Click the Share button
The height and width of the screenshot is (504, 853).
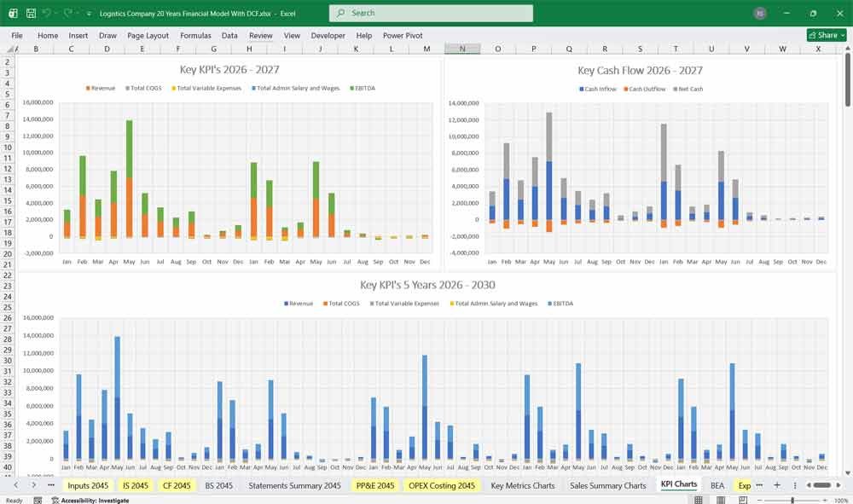click(827, 35)
